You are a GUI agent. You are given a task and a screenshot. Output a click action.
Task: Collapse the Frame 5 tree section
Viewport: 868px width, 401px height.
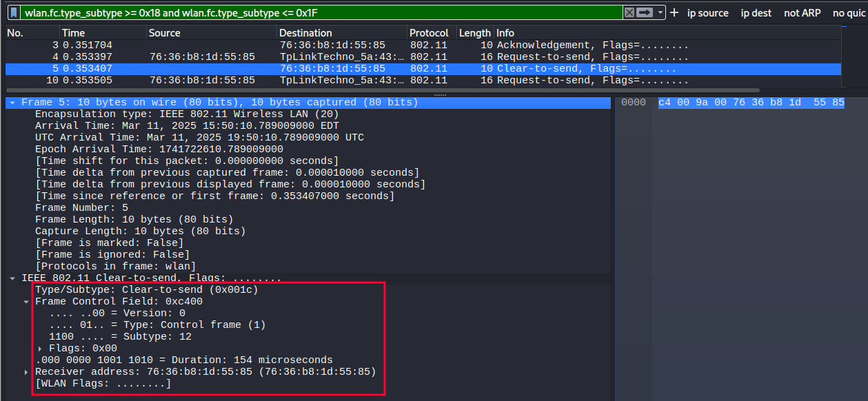tap(12, 103)
